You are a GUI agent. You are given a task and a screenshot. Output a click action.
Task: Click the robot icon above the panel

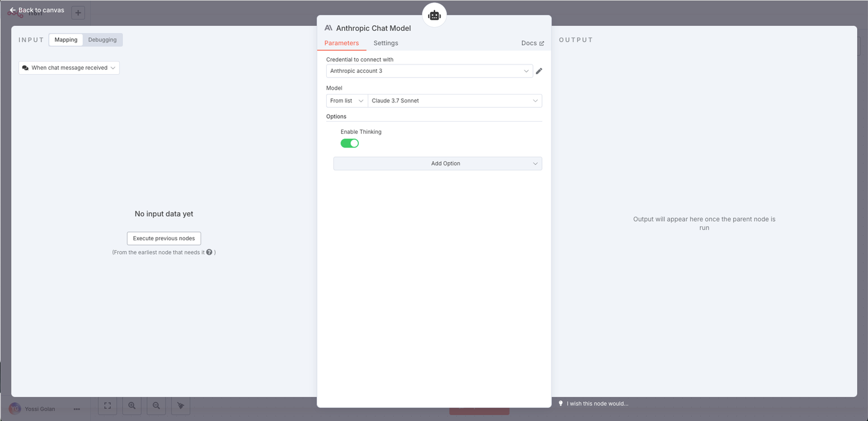point(434,16)
